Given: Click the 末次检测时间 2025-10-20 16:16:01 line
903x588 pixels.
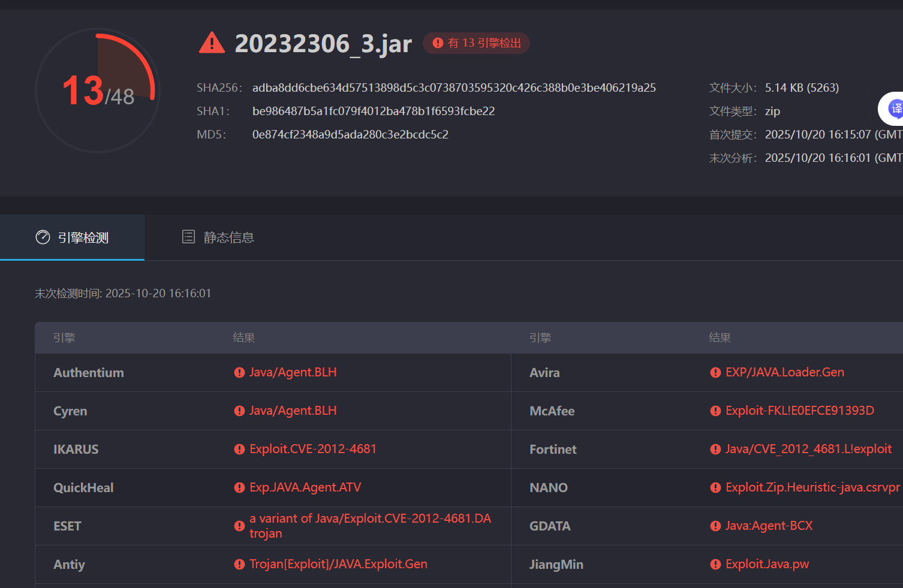Looking at the screenshot, I should coord(123,293).
